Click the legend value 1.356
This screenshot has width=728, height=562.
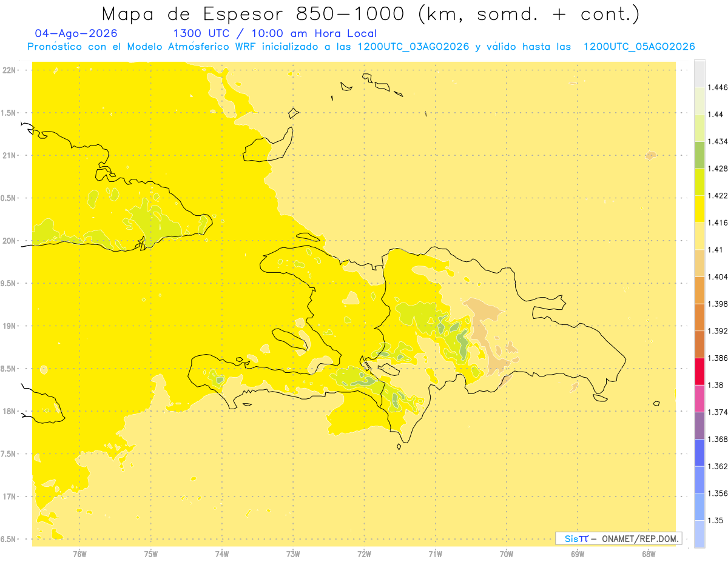tap(716, 493)
